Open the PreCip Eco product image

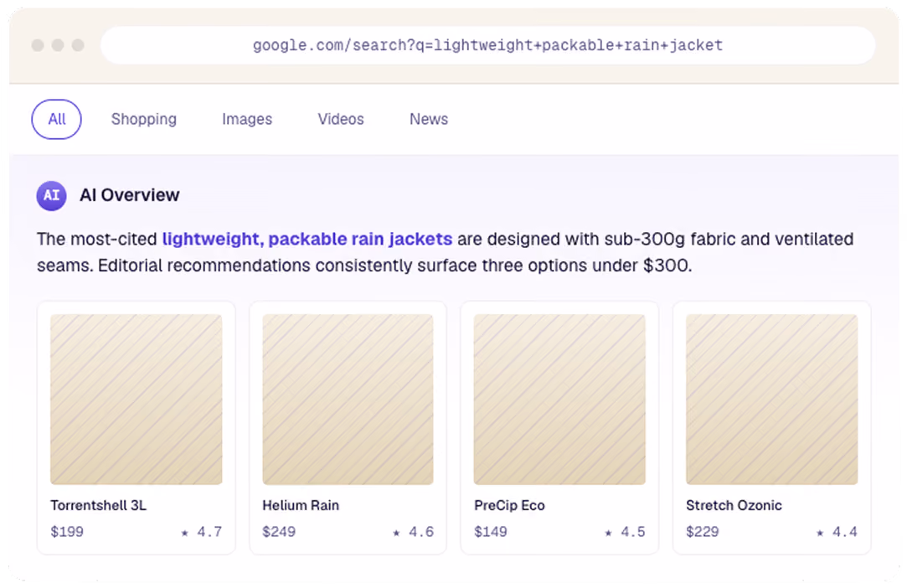(x=559, y=400)
